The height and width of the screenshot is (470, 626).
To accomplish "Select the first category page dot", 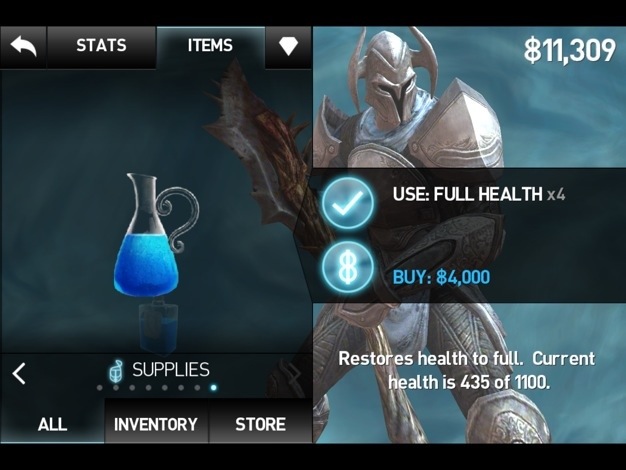I will [x=99, y=387].
